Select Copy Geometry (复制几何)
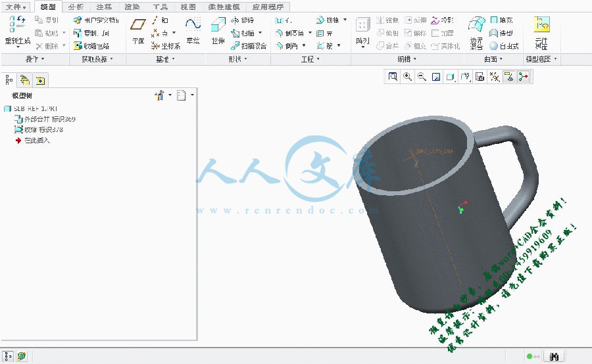Image resolution: width=592 pixels, height=364 pixels. 91,34
